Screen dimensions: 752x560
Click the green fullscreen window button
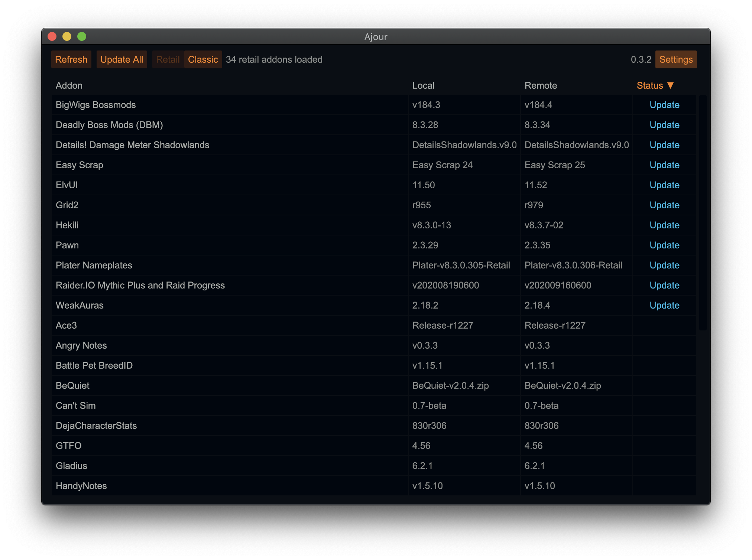[x=82, y=36]
